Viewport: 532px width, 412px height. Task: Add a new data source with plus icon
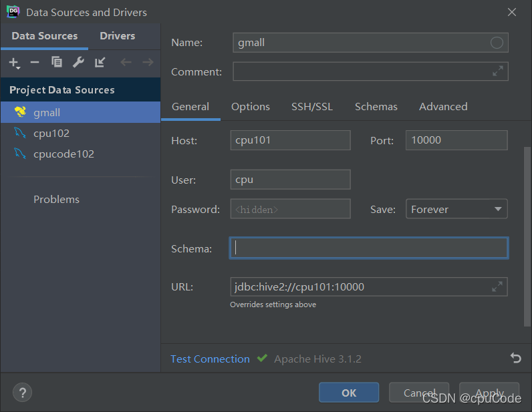(x=13, y=62)
